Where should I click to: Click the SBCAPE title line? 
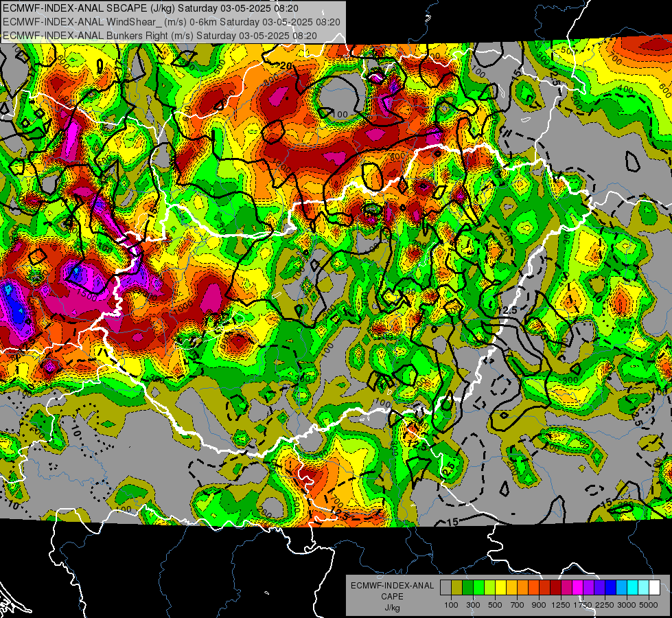(x=150, y=8)
